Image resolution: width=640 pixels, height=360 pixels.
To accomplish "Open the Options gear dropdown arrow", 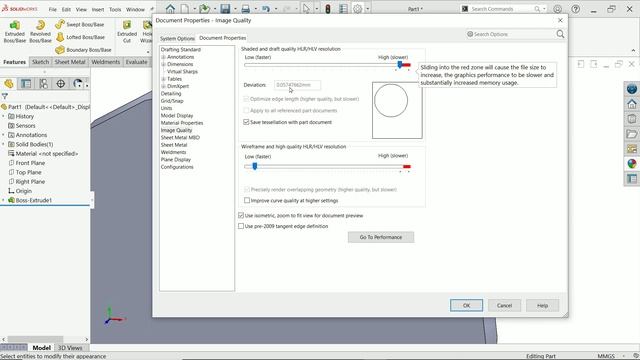I will (367, 9).
